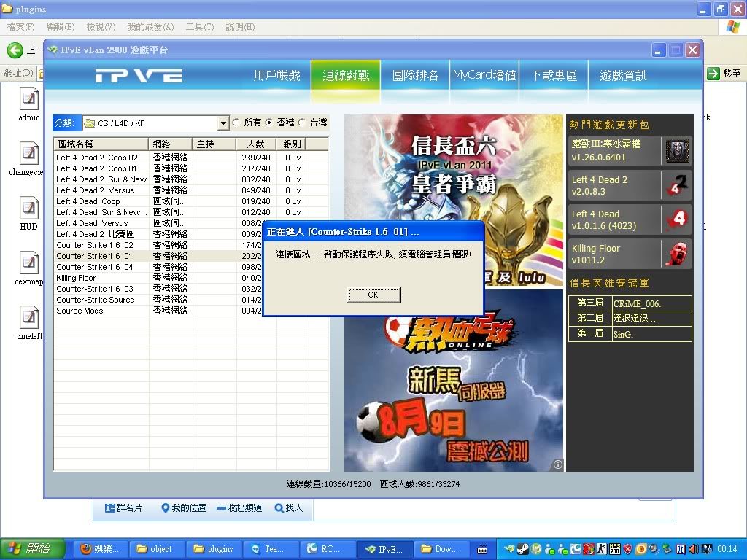The height and width of the screenshot is (560, 747).
Task: Click OK in the Counter-Strike error dialog
Action: tap(373, 295)
